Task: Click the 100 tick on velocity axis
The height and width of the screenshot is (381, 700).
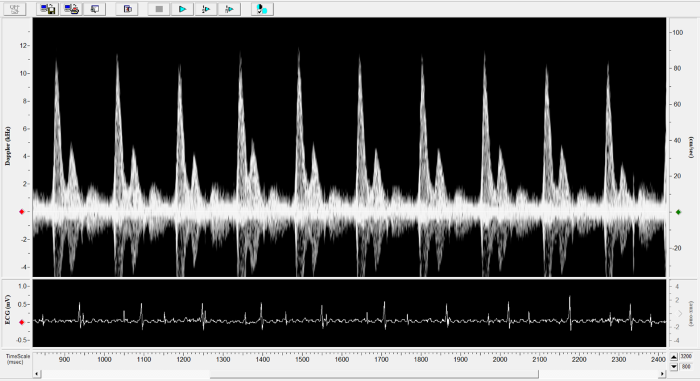Action: (x=678, y=33)
